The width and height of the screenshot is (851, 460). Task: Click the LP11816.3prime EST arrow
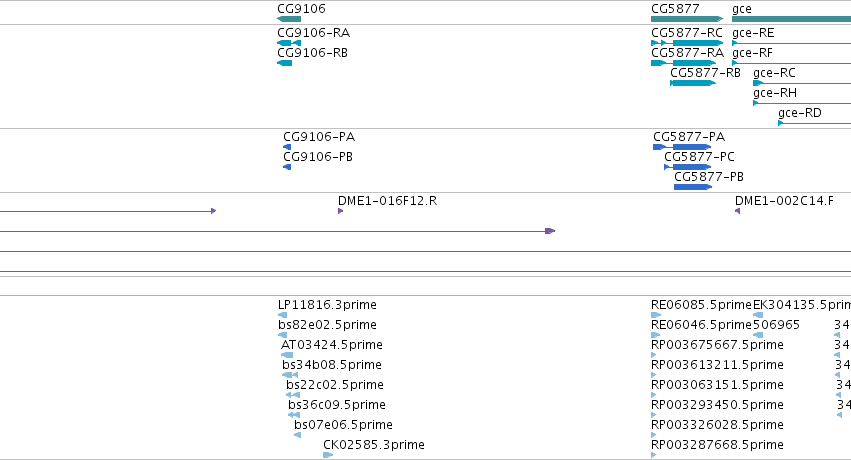282,315
